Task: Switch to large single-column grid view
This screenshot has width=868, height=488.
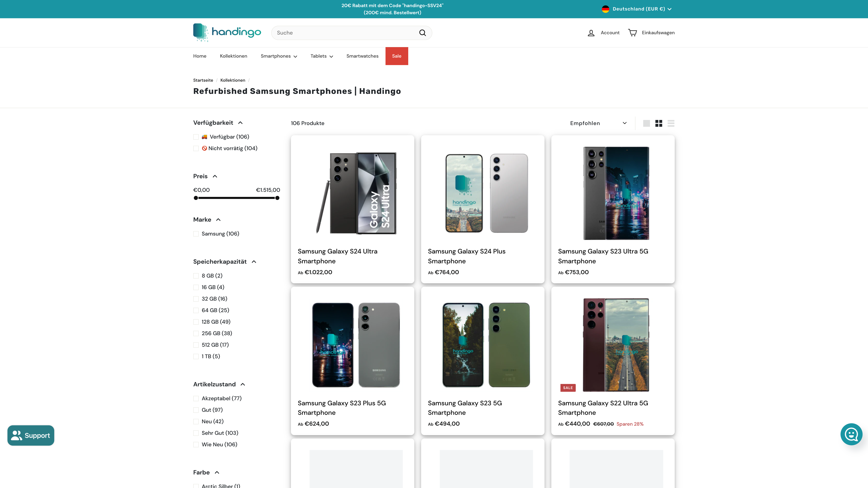Action: (646, 123)
